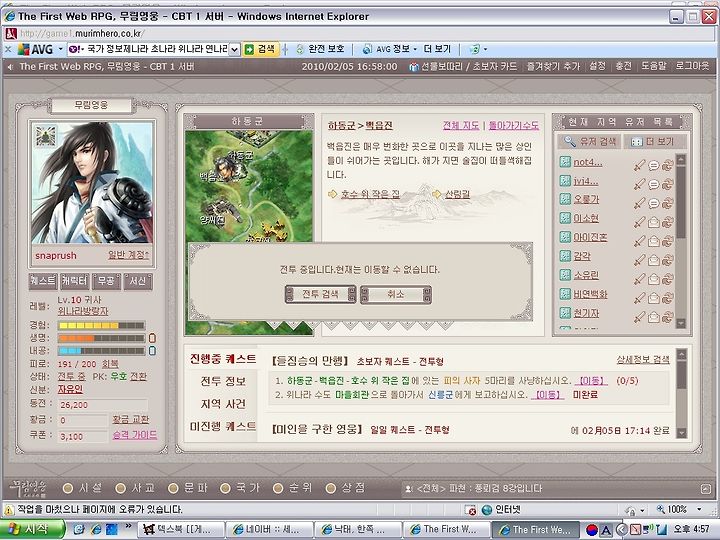Click the character portrait image
Viewport: 720px width, 540px height.
92,183
